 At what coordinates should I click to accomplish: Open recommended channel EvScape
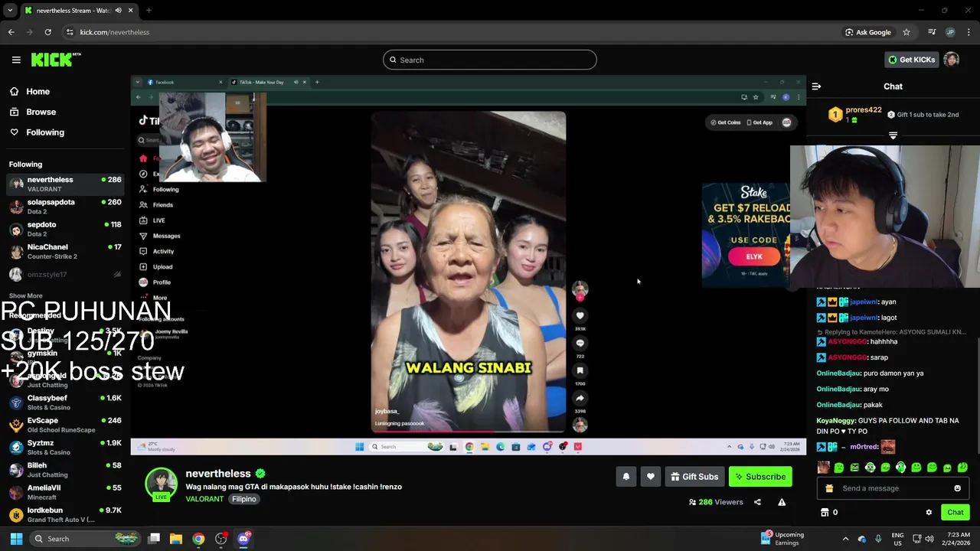pos(65,425)
